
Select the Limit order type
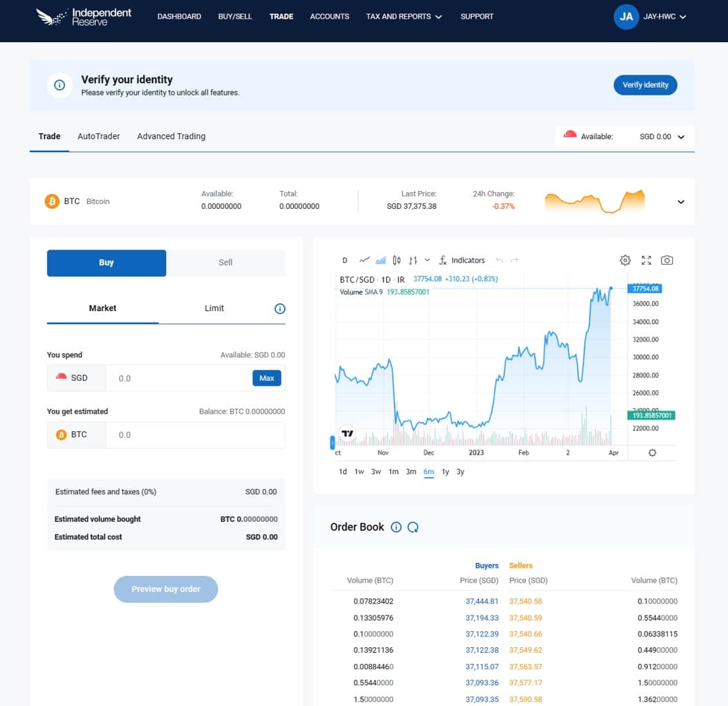coord(214,308)
